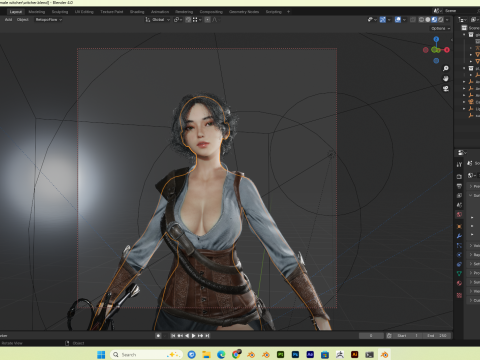Add a new workspace with plus button
The width and height of the screenshot is (480, 360).
pyautogui.click(x=288, y=12)
